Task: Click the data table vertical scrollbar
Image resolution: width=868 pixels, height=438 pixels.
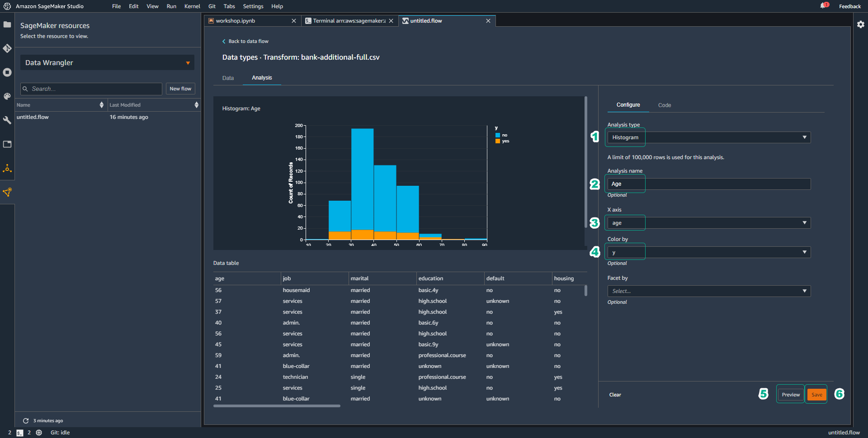Action: coord(586,290)
